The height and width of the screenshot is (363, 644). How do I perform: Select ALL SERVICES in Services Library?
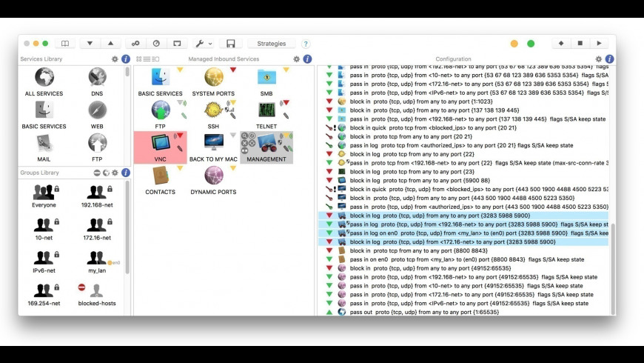pos(44,81)
